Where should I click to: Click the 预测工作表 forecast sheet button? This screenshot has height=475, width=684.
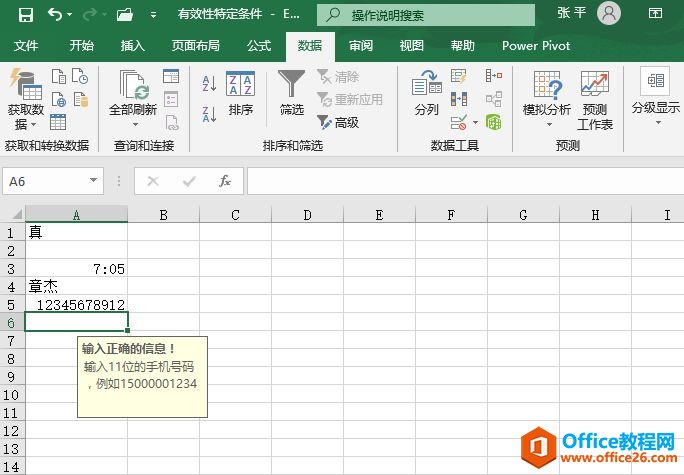point(595,100)
